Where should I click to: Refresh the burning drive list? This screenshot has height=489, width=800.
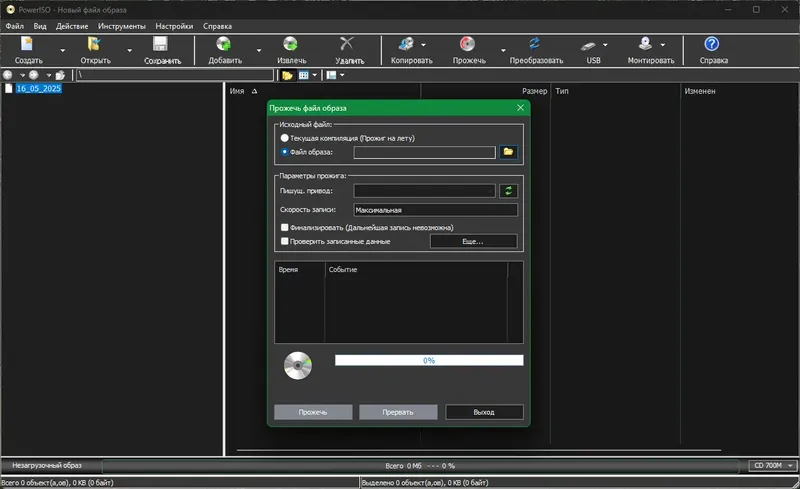508,191
